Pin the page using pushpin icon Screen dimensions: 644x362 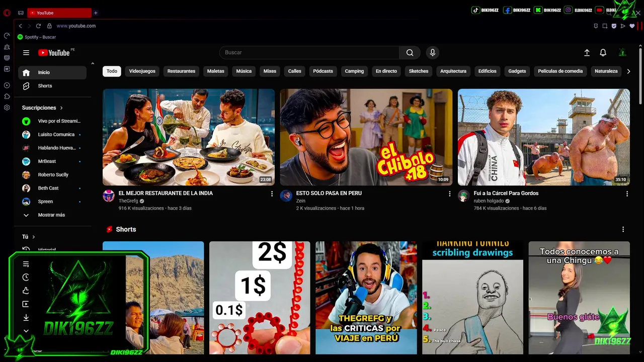(x=596, y=26)
